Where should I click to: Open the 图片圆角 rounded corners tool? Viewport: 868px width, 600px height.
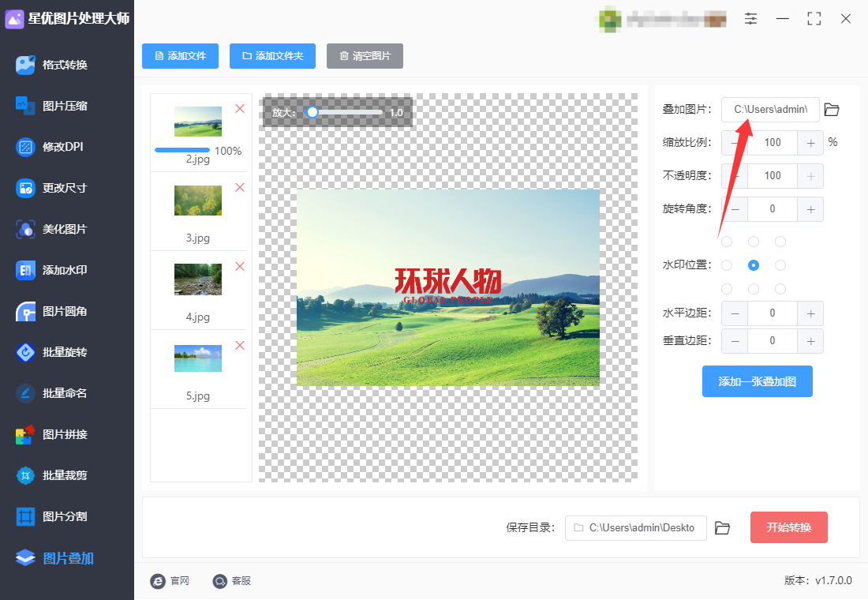point(51,311)
